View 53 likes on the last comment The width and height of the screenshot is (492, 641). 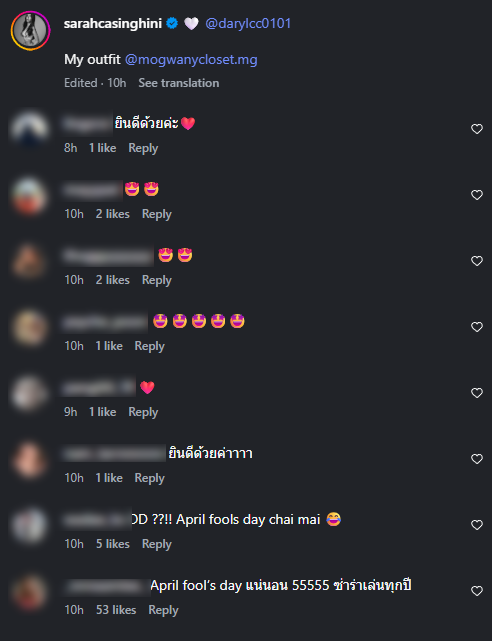pos(116,610)
